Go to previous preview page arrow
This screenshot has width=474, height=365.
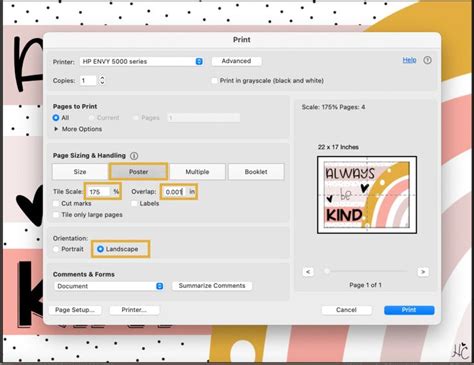[x=308, y=272]
